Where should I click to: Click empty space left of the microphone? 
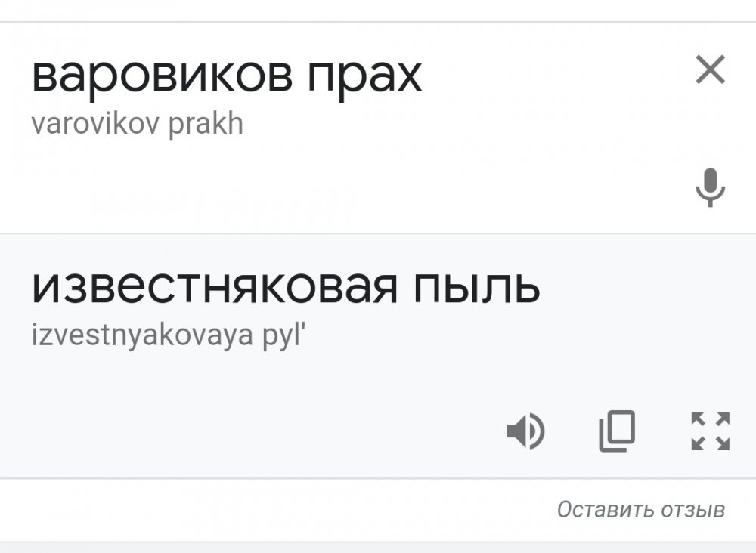tap(378, 187)
